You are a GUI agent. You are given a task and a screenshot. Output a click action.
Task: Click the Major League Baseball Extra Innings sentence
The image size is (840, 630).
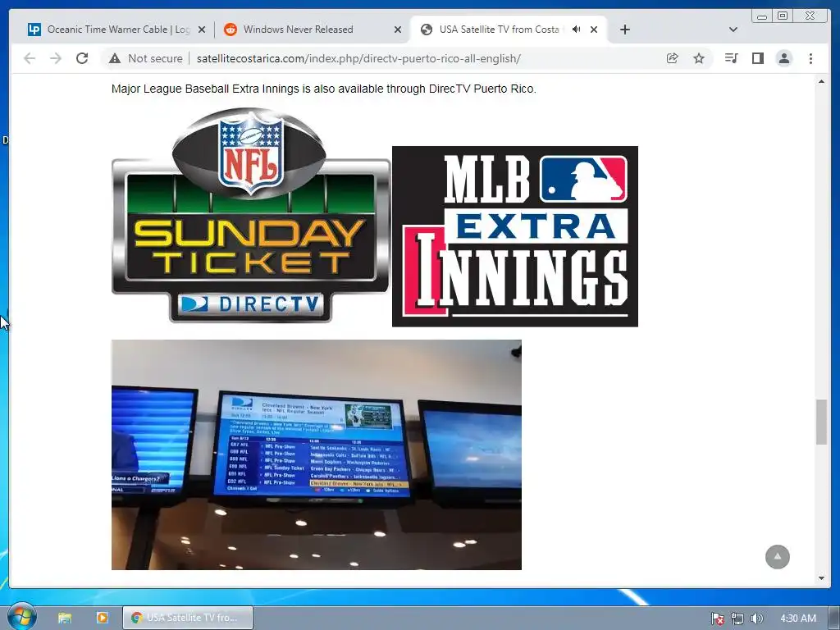323,89
